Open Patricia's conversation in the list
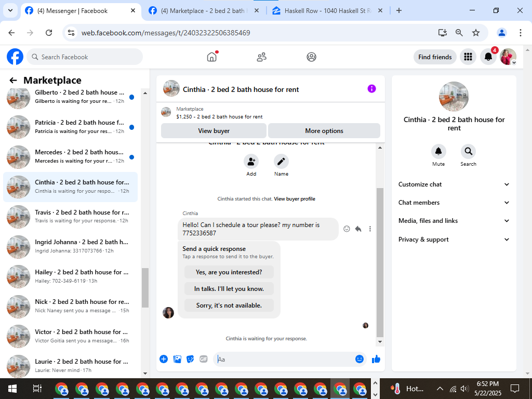Screen dimensions: 532x399 click(x=71, y=127)
